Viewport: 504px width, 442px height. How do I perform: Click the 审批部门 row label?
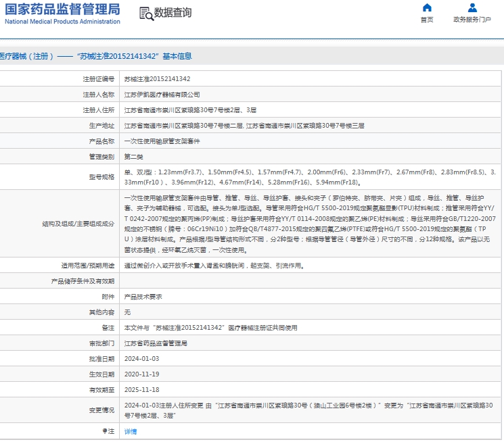click(x=101, y=343)
